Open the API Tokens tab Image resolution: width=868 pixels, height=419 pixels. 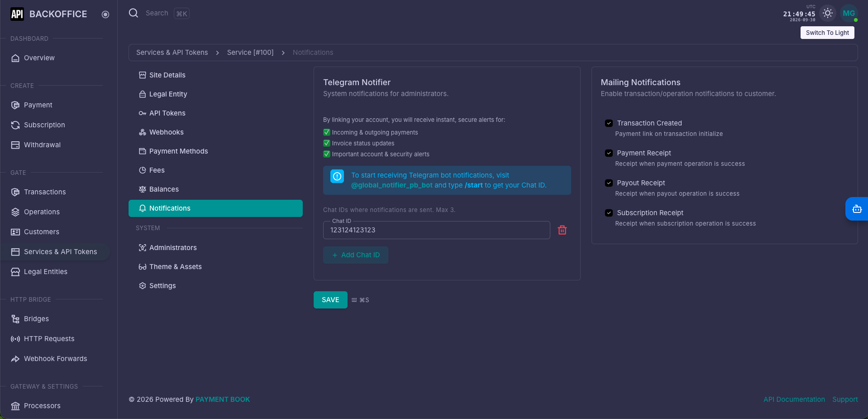click(x=215, y=113)
